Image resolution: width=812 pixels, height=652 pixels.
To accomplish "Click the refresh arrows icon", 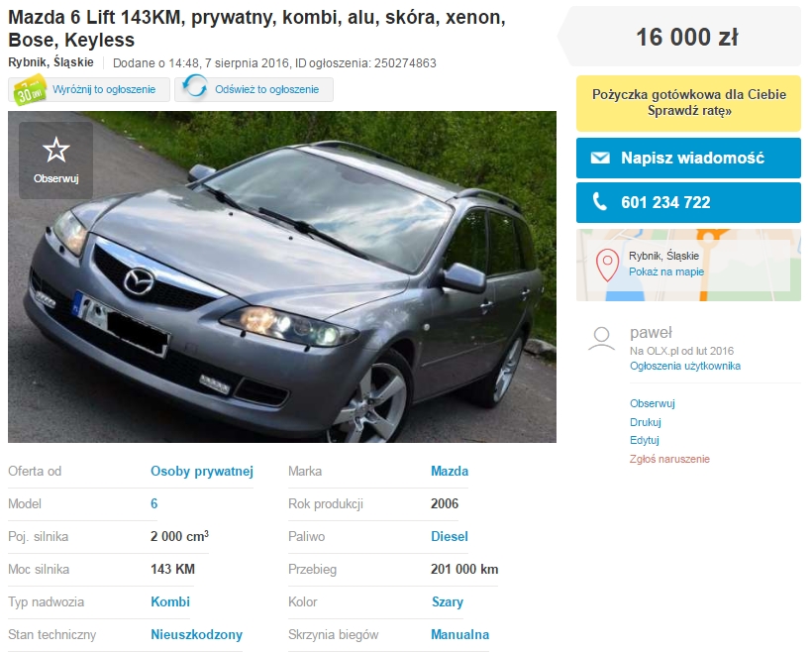I will (195, 86).
